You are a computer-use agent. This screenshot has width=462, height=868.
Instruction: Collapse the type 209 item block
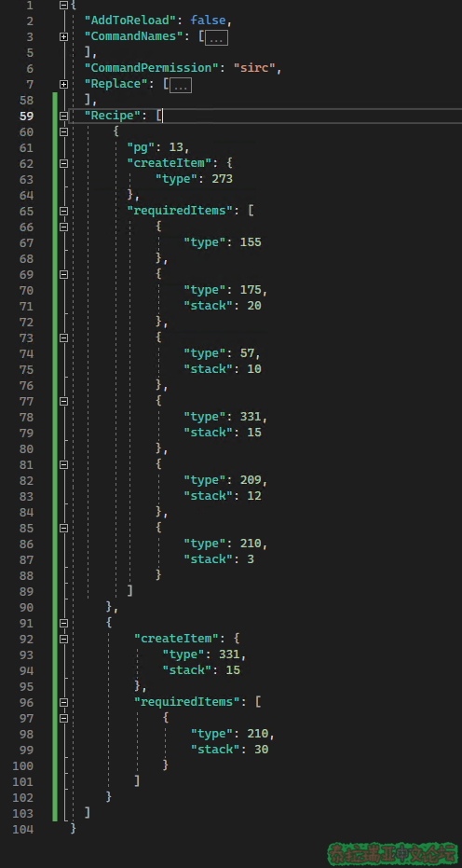(63, 465)
